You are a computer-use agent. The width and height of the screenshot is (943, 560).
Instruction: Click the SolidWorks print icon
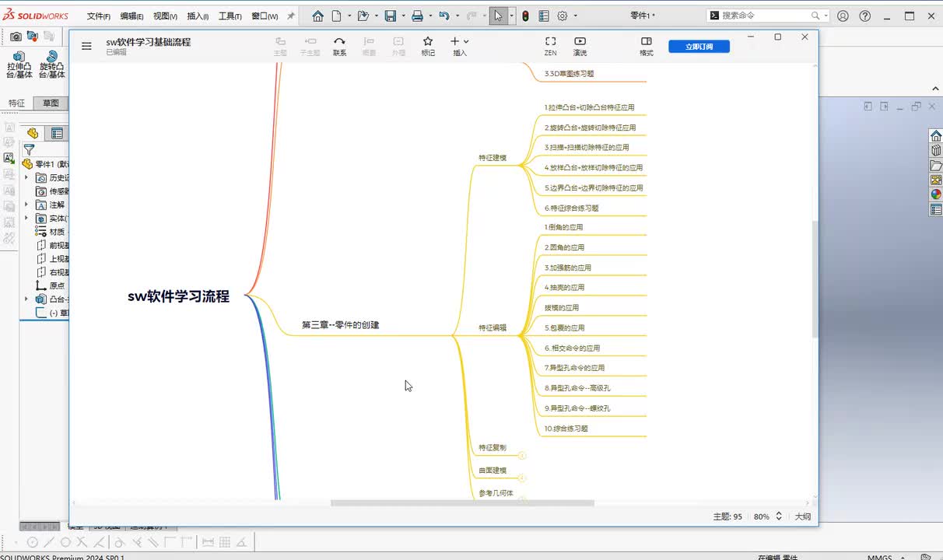click(x=417, y=16)
